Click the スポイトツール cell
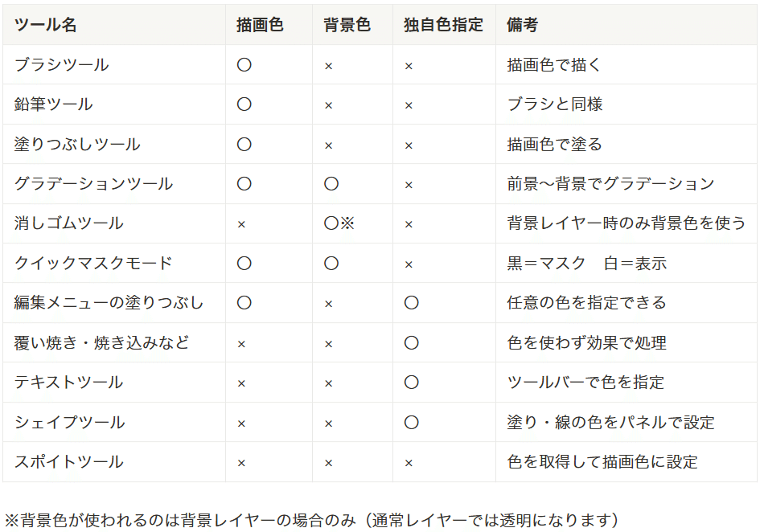760x532 pixels. (x=69, y=462)
